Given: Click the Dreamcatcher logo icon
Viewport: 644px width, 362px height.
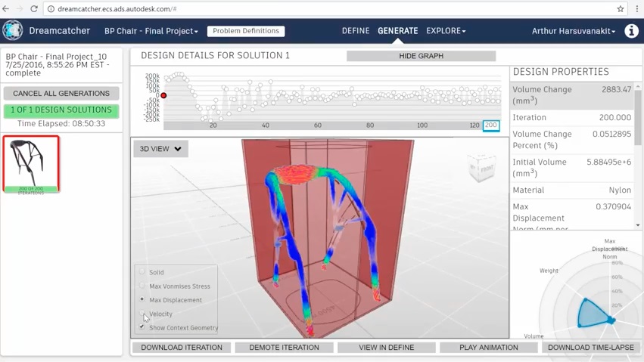Looking at the screenshot, I should 13,30.
